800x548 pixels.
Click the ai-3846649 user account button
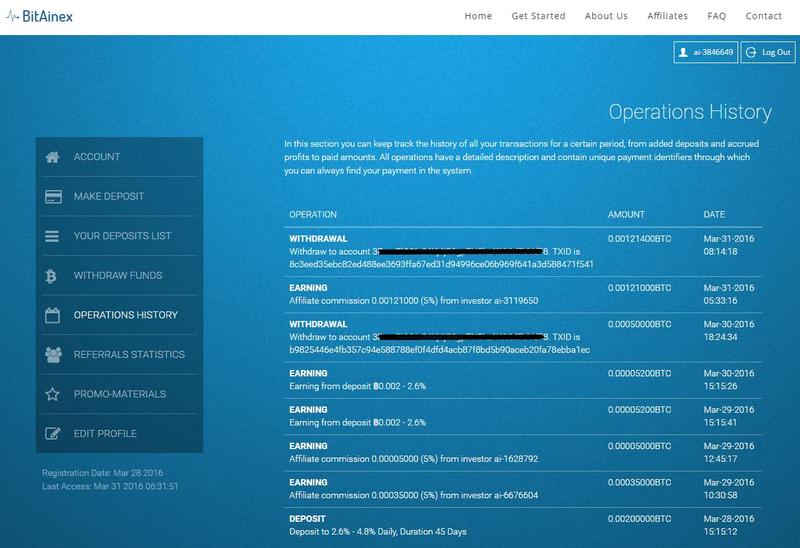coord(706,52)
